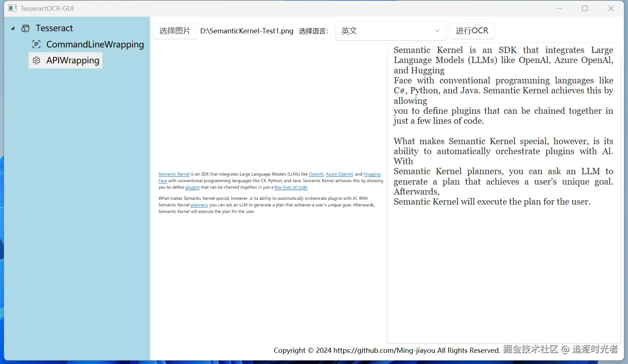Click the 选择图片 button
This screenshot has height=364, width=628.
(175, 31)
